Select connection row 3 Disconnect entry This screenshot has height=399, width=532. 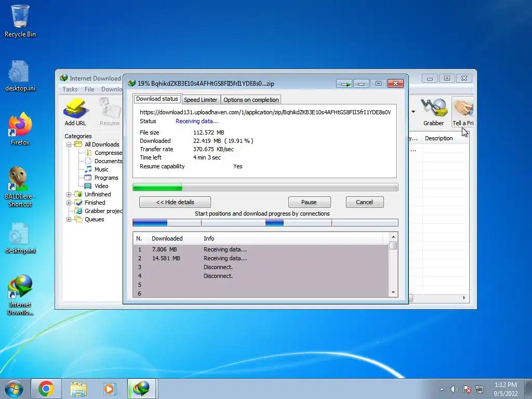coord(261,267)
